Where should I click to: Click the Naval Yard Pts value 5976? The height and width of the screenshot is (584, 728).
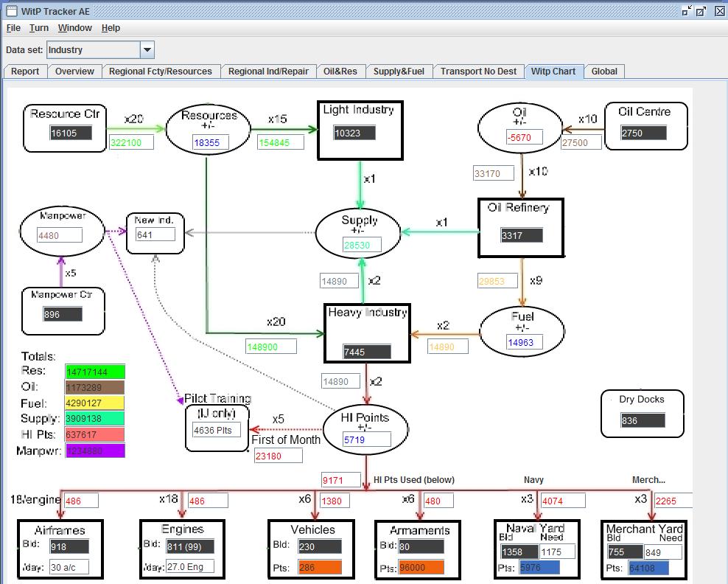(x=539, y=567)
